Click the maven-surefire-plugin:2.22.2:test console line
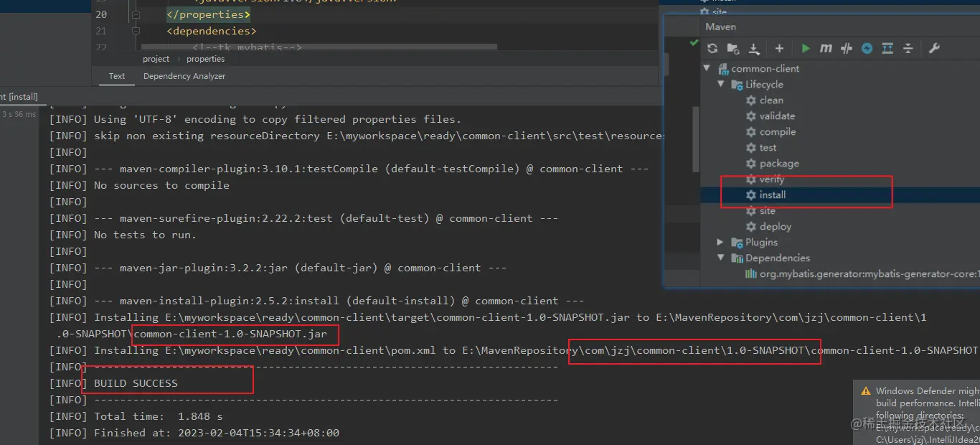Image resolution: width=980 pixels, height=445 pixels. pos(303,218)
